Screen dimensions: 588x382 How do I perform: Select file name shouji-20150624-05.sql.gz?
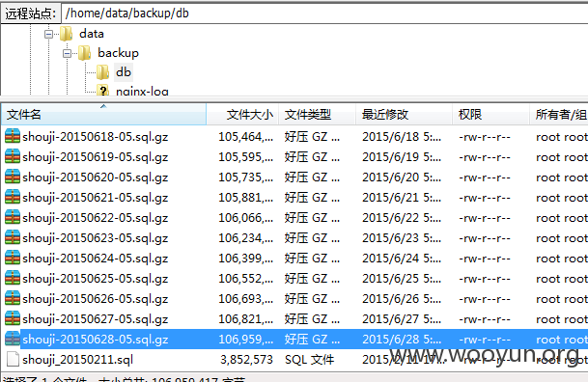96,259
